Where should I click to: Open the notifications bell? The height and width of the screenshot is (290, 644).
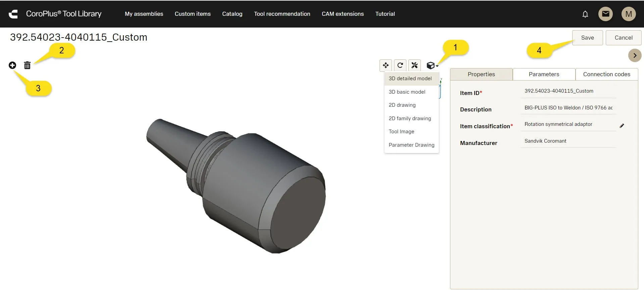click(585, 14)
